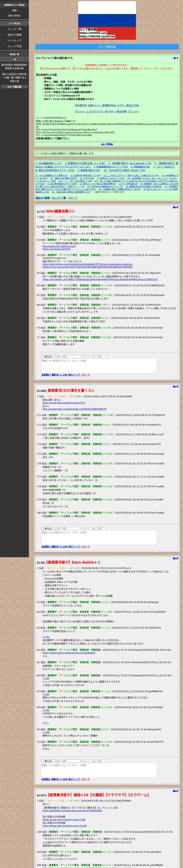Click リロード under the Kara Battle★1 thread
183x868 pixels.
tap(85, 779)
